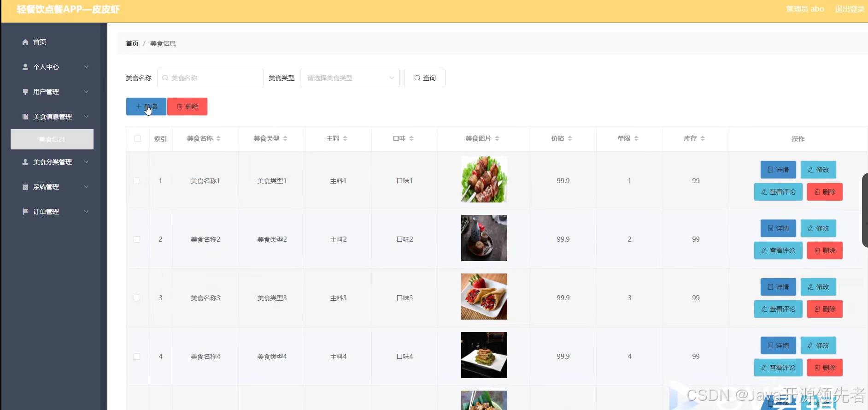The height and width of the screenshot is (410, 868).
Task: Check the row for 美食名称3
Action: click(137, 298)
